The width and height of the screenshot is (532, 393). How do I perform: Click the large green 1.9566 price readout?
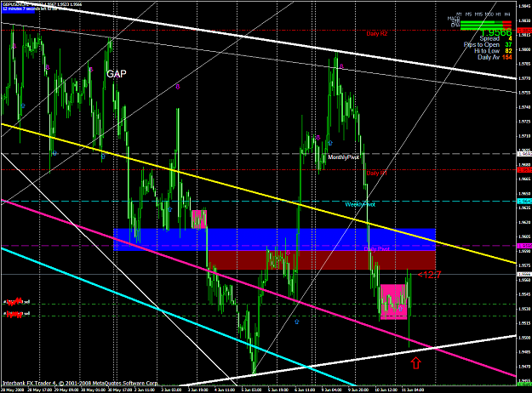point(496,32)
